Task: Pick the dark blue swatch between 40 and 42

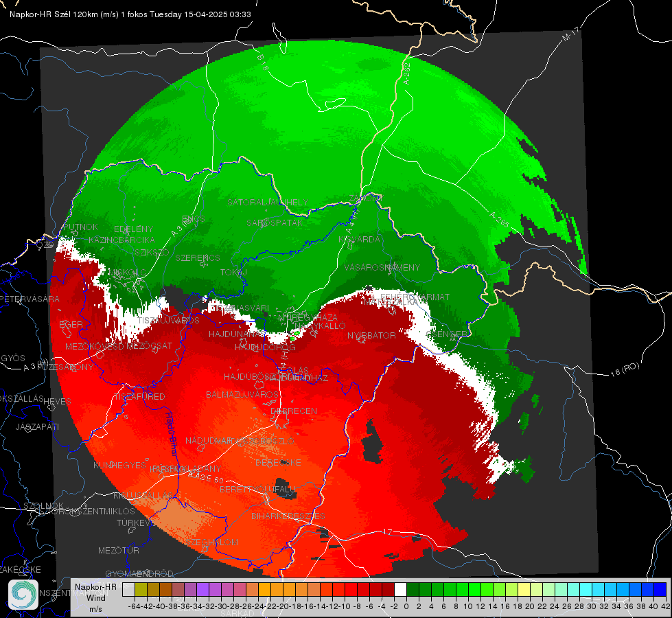Action: (660, 590)
